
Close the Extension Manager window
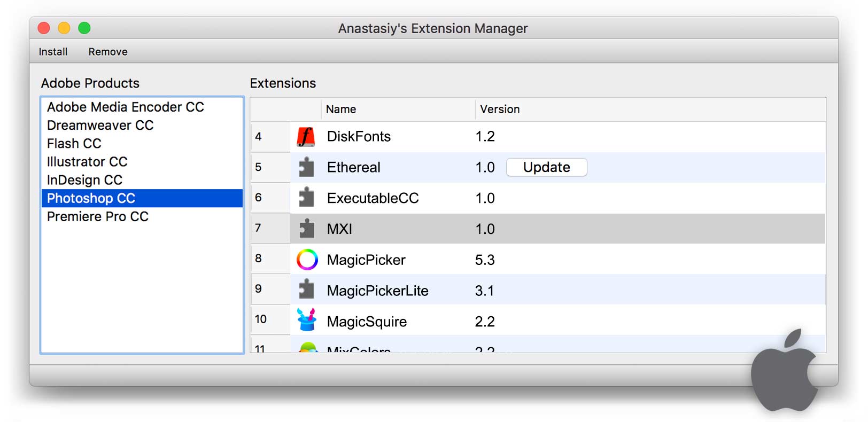pos(44,28)
